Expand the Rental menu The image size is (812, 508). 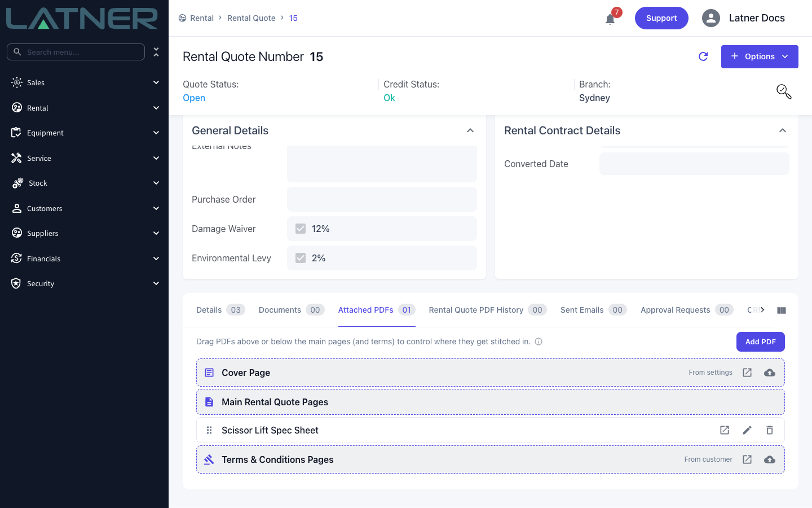(85, 108)
